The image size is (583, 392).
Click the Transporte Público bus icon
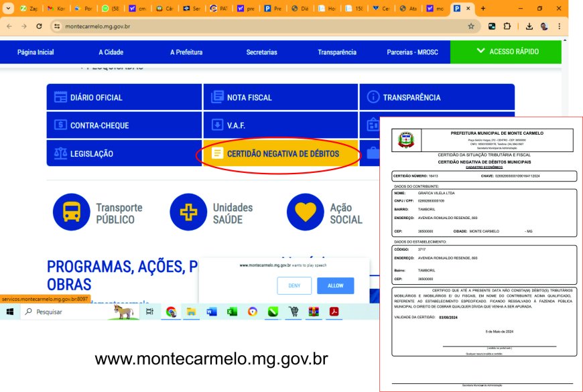click(x=72, y=212)
